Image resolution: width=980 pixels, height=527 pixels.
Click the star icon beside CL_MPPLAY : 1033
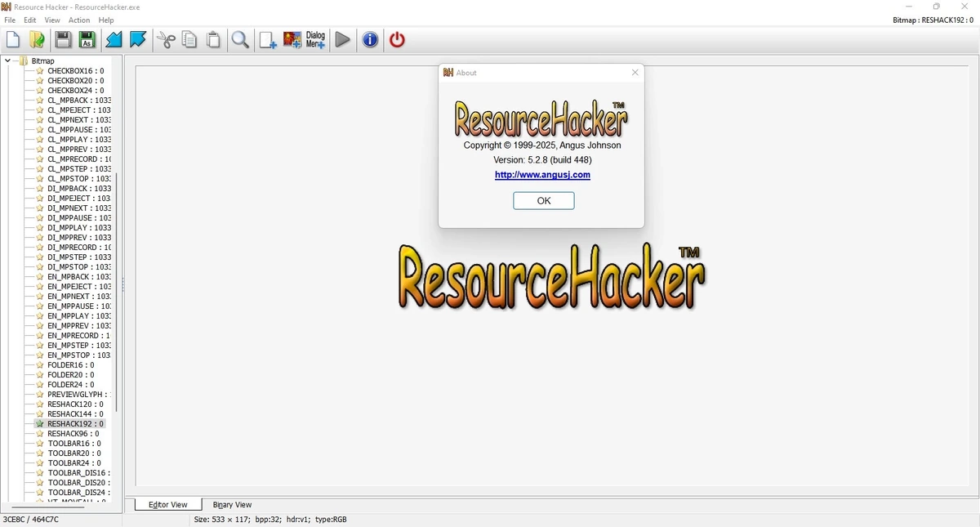[x=39, y=140]
